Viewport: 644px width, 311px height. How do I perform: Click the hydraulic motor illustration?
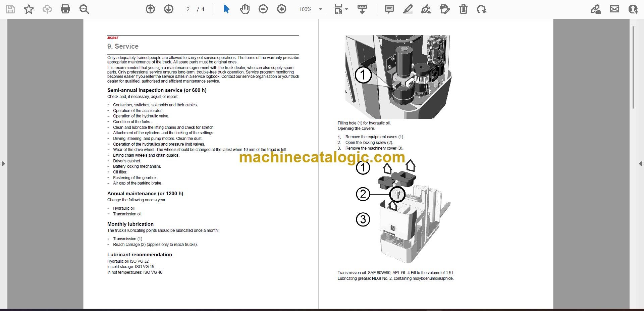tap(398, 77)
